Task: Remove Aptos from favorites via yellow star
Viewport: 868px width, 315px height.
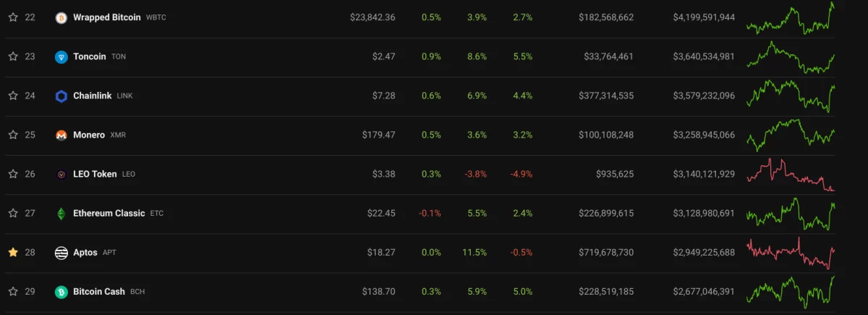Action: tap(13, 252)
